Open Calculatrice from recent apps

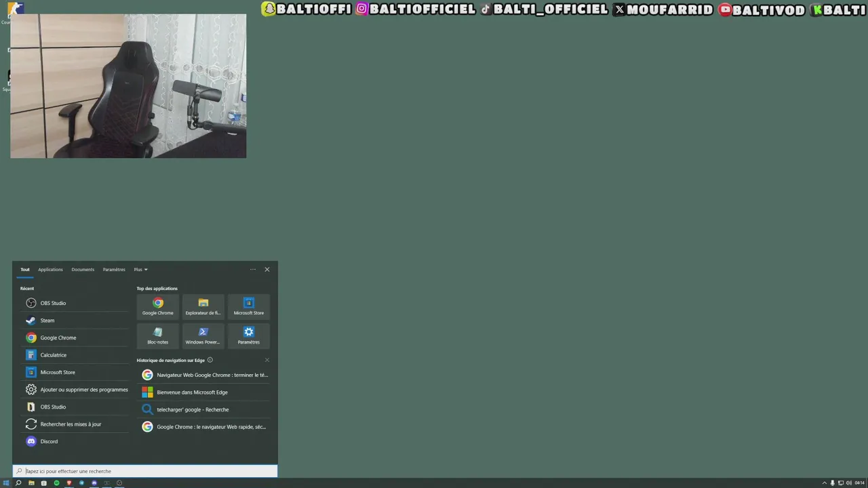pyautogui.click(x=75, y=355)
